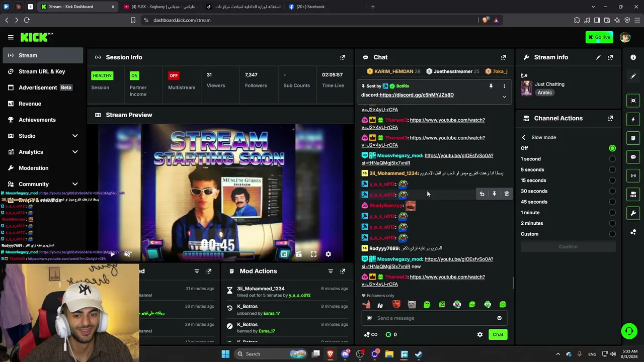Pop out the Session Info panel

point(343,57)
